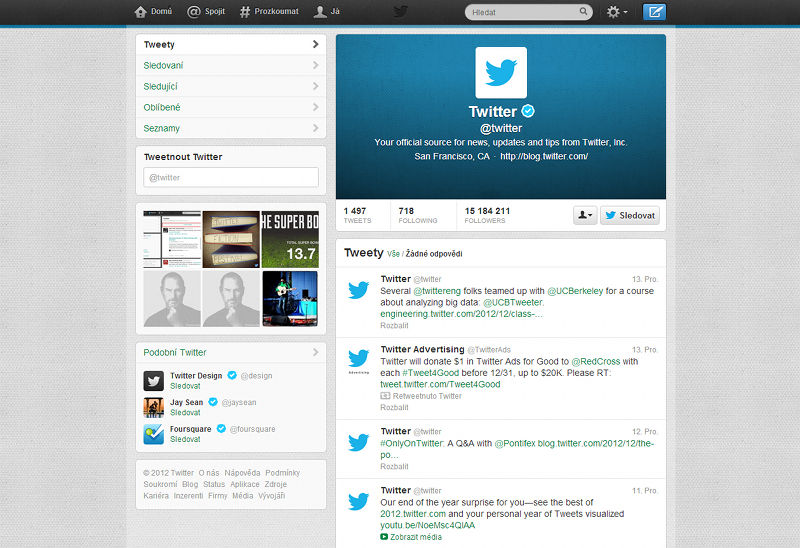This screenshot has height=548, width=800.
Task: Open the screenshot media thumbnail
Action: pos(172,239)
